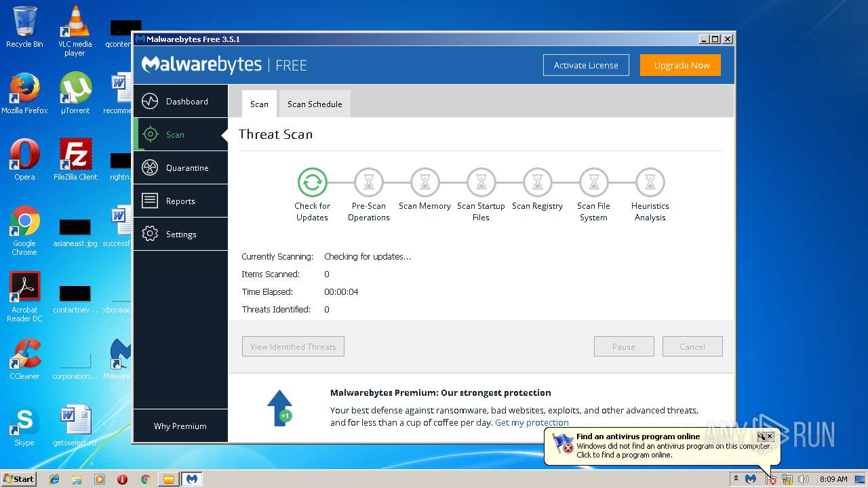Show hidden tray icons arrow
The image size is (868, 488).
point(736,479)
